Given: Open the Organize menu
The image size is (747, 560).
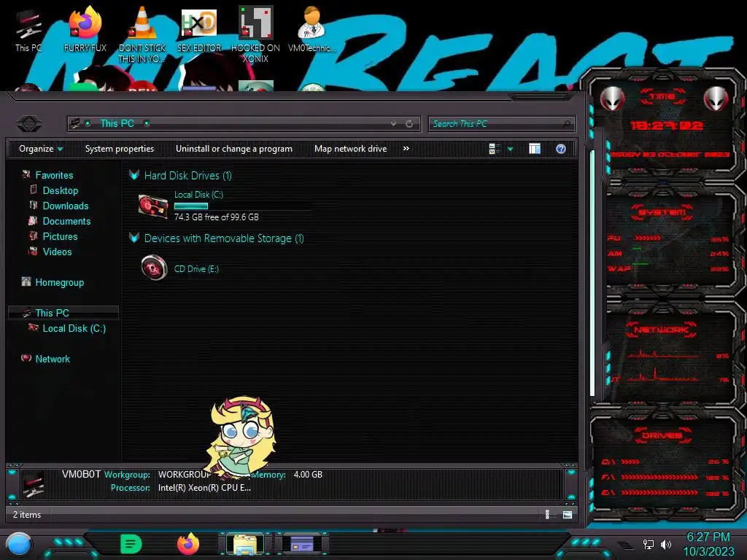Looking at the screenshot, I should click(41, 149).
